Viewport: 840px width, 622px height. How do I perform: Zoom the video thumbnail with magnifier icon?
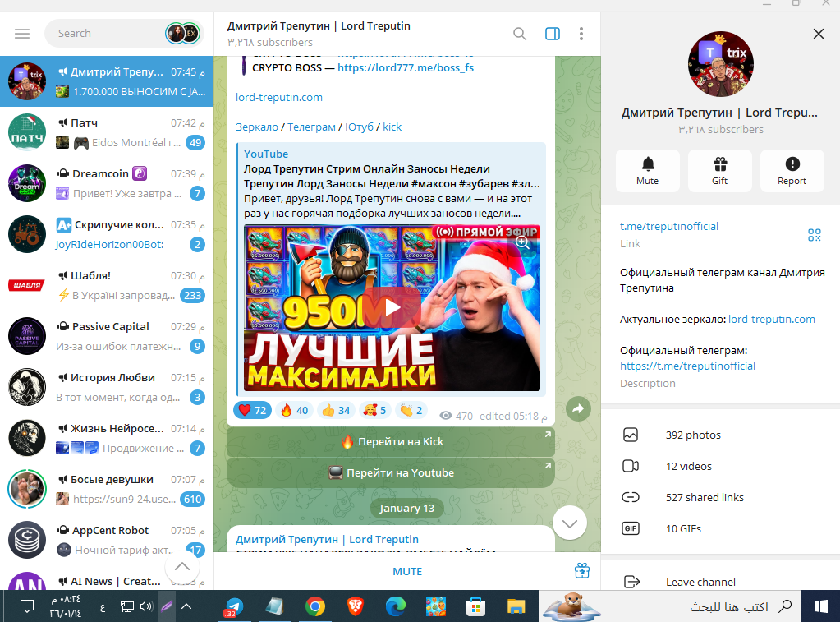coord(522,242)
